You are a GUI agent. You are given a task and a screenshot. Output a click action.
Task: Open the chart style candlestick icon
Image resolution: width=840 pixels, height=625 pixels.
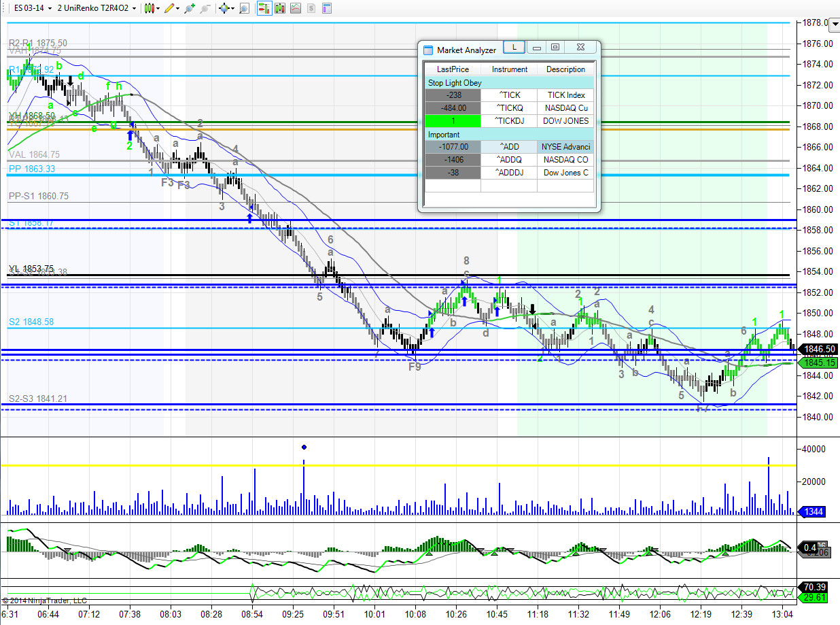click(x=149, y=8)
